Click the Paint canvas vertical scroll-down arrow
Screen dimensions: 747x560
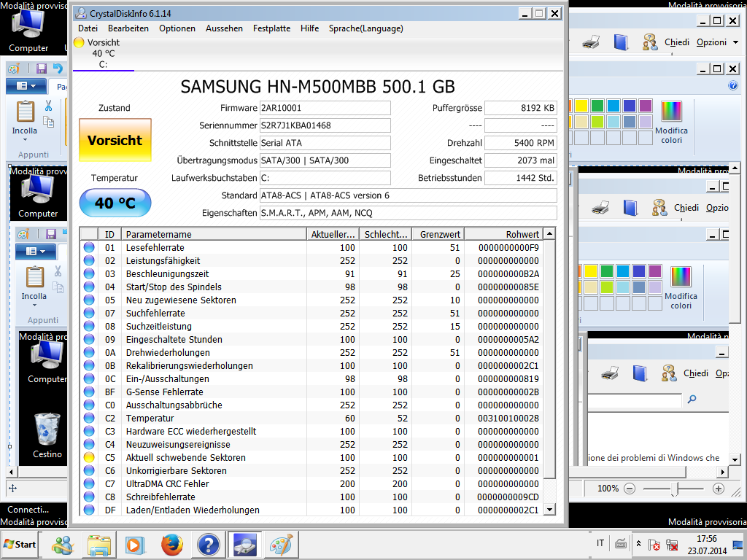[x=735, y=459]
